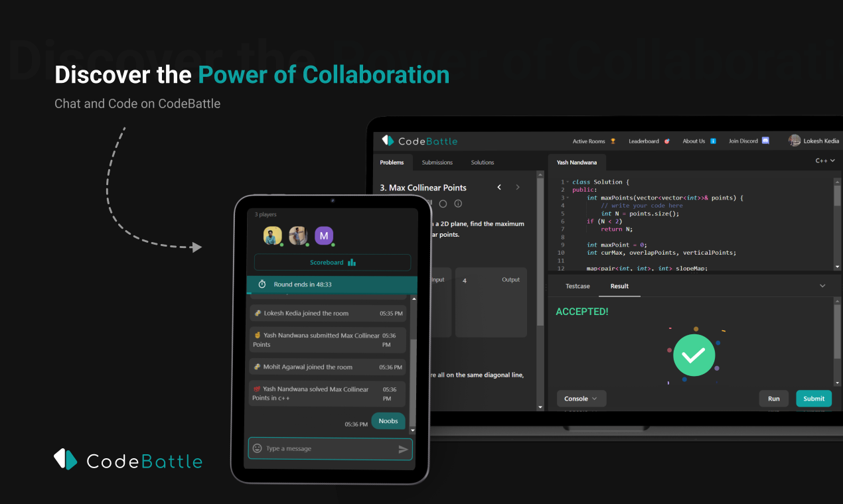The width and height of the screenshot is (843, 504).
Task: Open the Leaderboard link
Action: [x=649, y=141]
